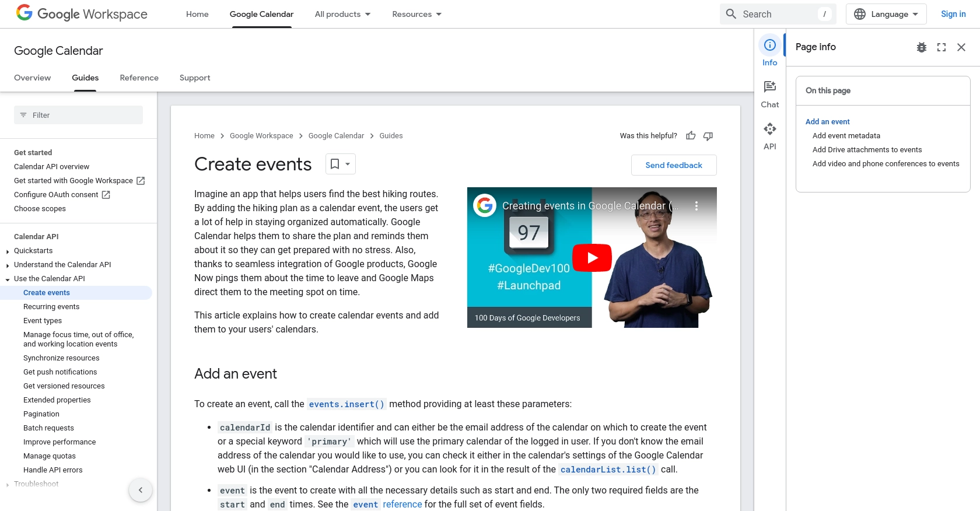Click Google Calendar in the breadcrumb
Image resolution: width=980 pixels, height=511 pixels.
pyautogui.click(x=336, y=136)
